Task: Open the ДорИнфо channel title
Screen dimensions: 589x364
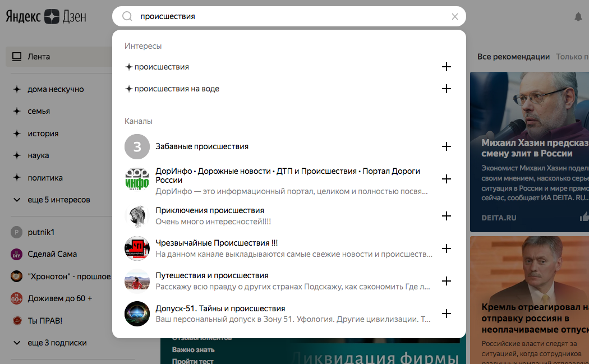Action: pyautogui.click(x=288, y=176)
